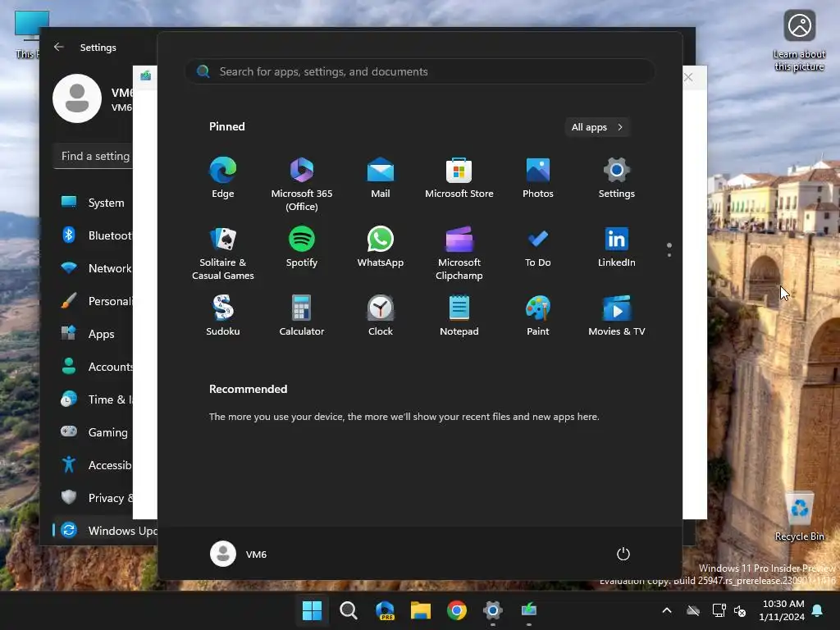Launch Notepad from pinned apps

pyautogui.click(x=459, y=316)
